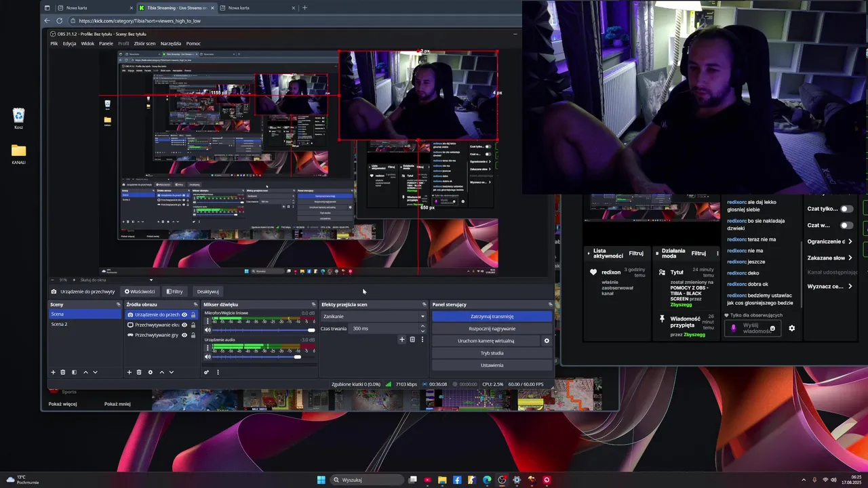This screenshot has width=868, height=488.
Task: Add scene transition with plus icon
Action: point(402,340)
